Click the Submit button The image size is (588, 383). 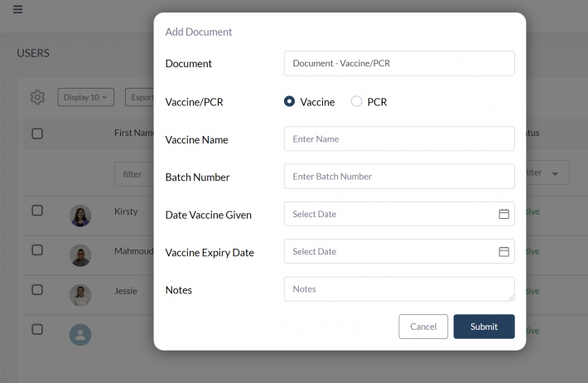(x=484, y=327)
